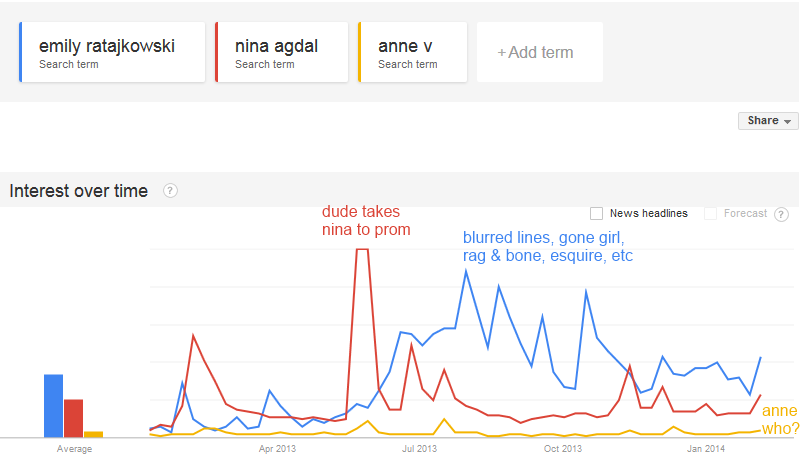The height and width of the screenshot is (459, 806).
Task: Click the "anne who?" annotation text
Action: [x=780, y=419]
